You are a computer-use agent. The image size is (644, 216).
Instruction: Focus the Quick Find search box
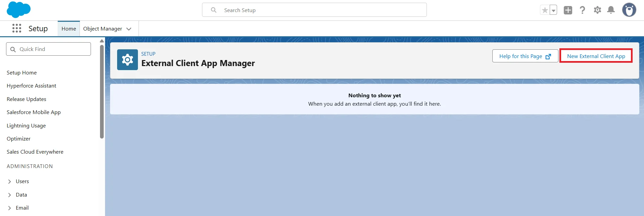pyautogui.click(x=48, y=49)
